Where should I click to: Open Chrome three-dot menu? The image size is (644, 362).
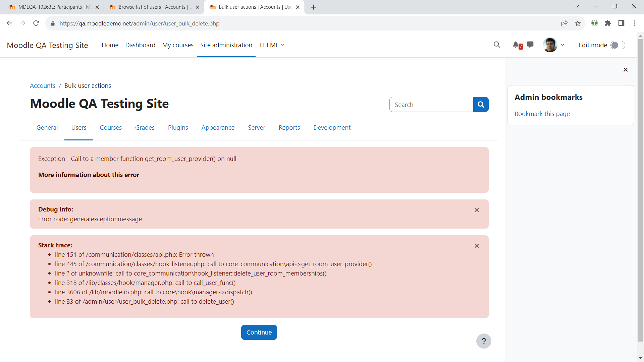(x=635, y=23)
